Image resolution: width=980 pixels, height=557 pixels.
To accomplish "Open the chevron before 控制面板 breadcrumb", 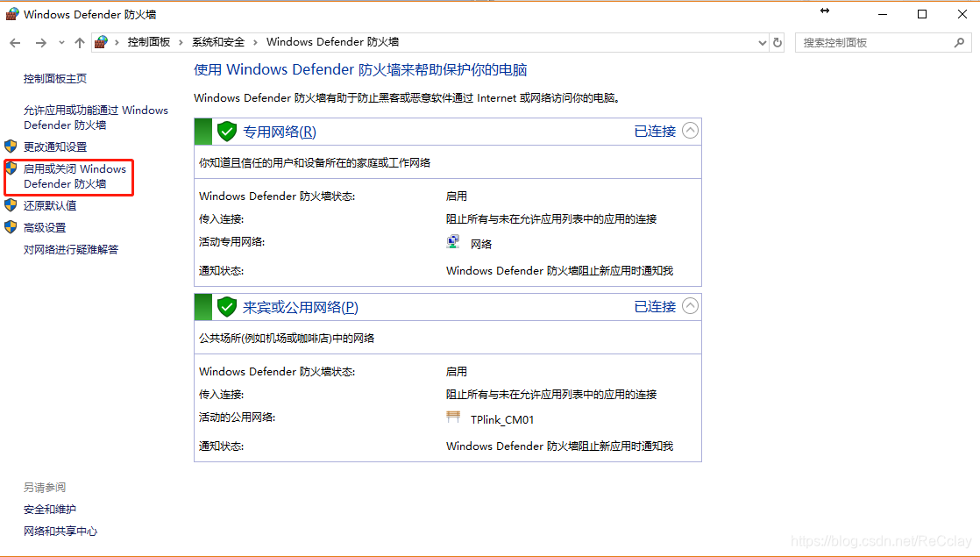I will click(117, 42).
